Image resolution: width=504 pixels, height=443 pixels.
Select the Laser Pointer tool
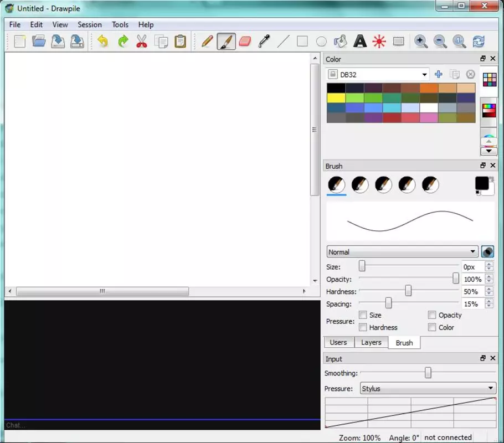(379, 42)
